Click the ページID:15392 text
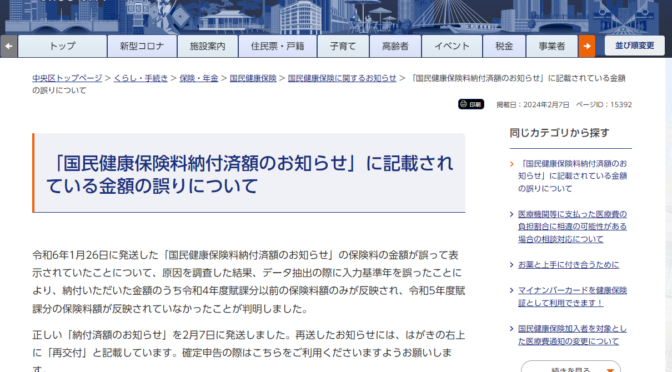The image size is (672, 372). pyautogui.click(x=604, y=105)
